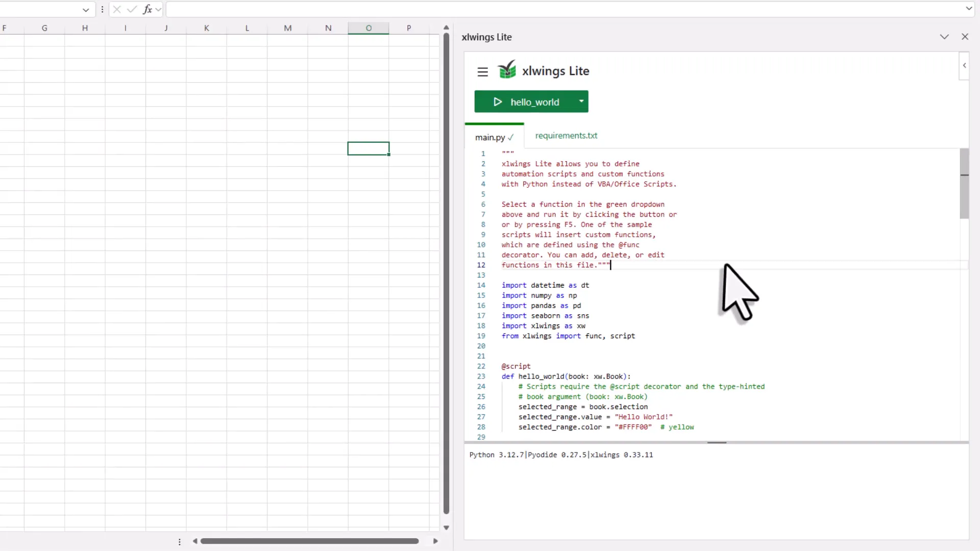Collapse the task pane with the left chevron
Viewport: 980px width, 551px height.
coord(965,65)
